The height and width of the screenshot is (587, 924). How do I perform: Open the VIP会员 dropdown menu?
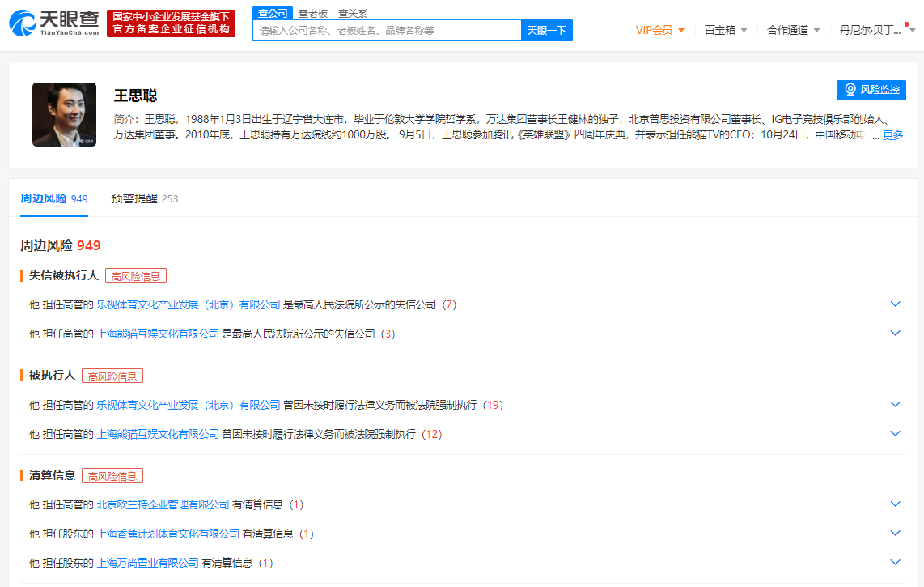(660, 30)
